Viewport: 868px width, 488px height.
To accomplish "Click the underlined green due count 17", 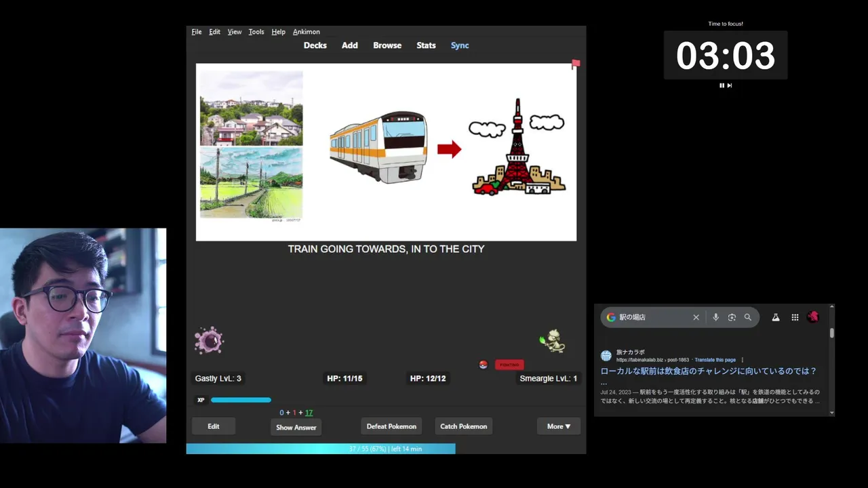I will point(309,413).
